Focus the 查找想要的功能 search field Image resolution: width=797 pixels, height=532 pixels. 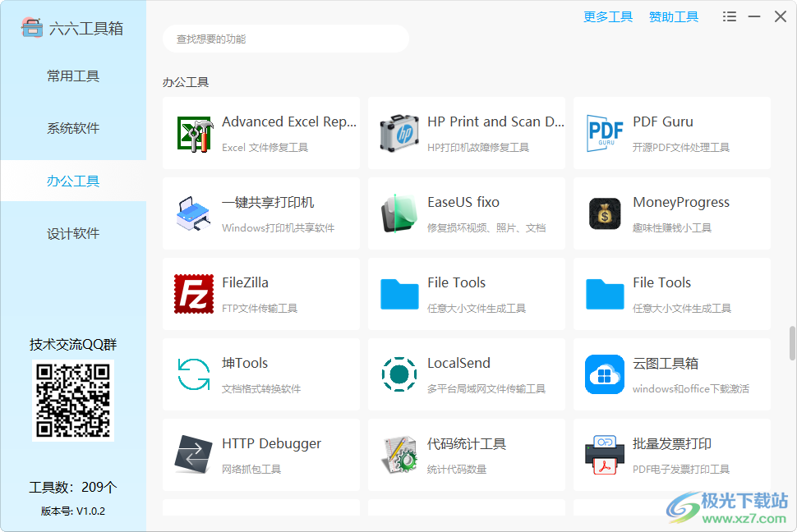coord(286,39)
